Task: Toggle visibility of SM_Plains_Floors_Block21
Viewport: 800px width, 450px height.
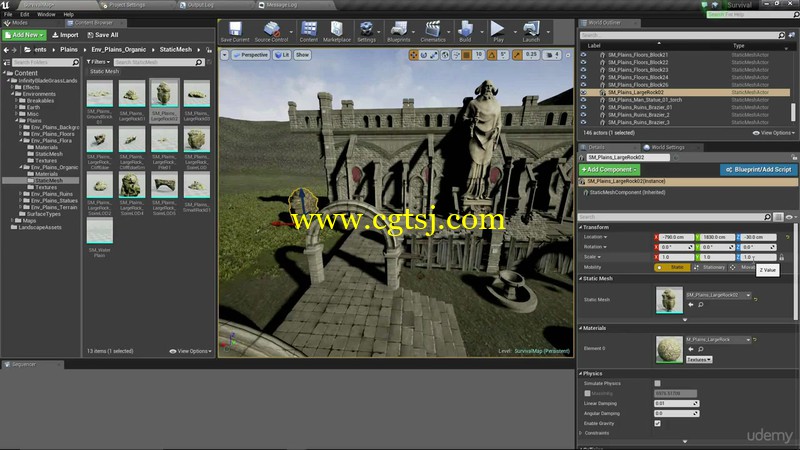Action: 584,55
